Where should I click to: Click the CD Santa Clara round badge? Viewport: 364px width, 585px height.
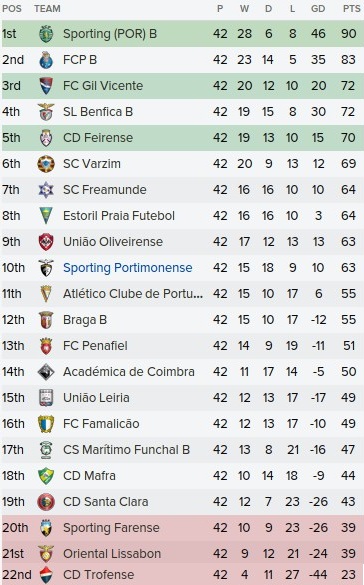pos(46,502)
